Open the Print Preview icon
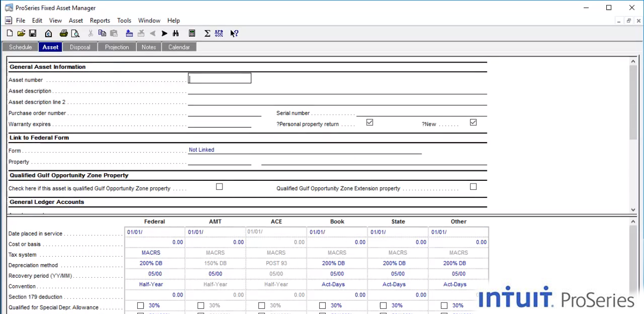644x314 pixels. 75,33
